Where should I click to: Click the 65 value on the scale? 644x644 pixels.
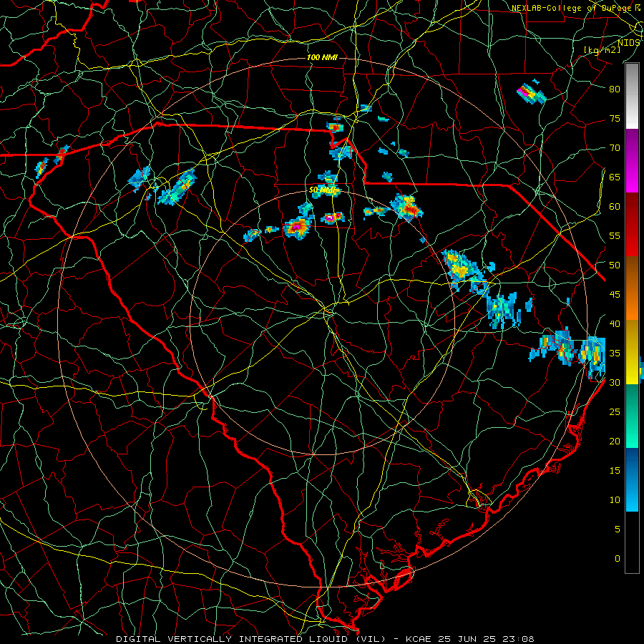click(x=615, y=177)
